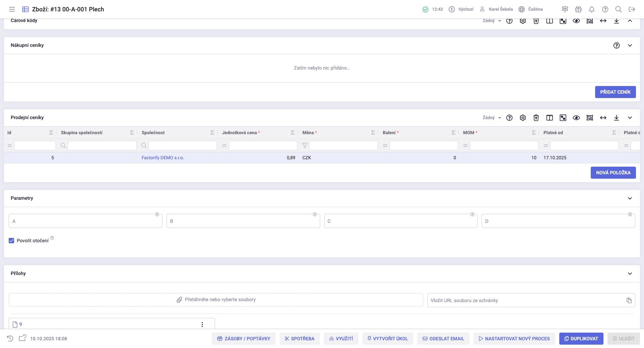The image size is (644, 348).
Task: Click the group selection icon in Prodejní ceníky
Action: (590, 118)
